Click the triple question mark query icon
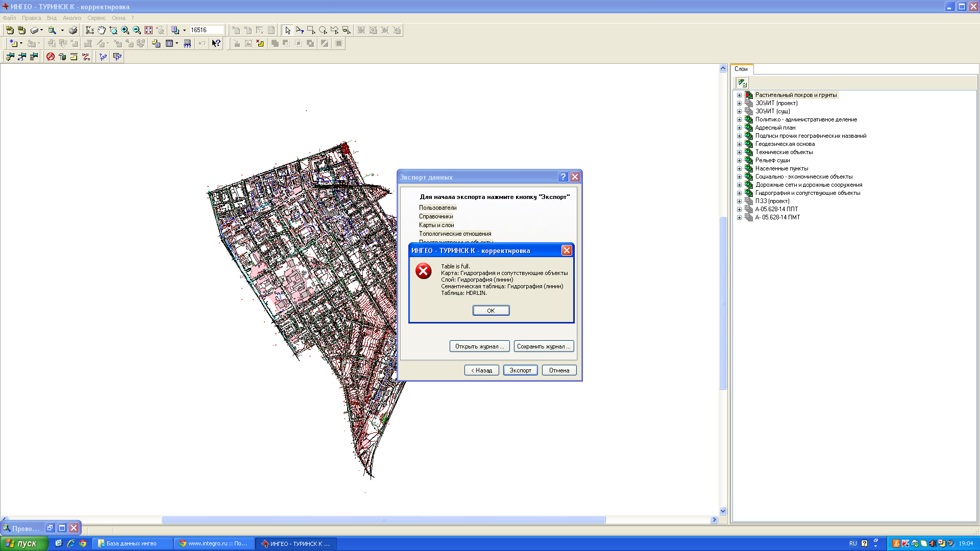 (103, 57)
